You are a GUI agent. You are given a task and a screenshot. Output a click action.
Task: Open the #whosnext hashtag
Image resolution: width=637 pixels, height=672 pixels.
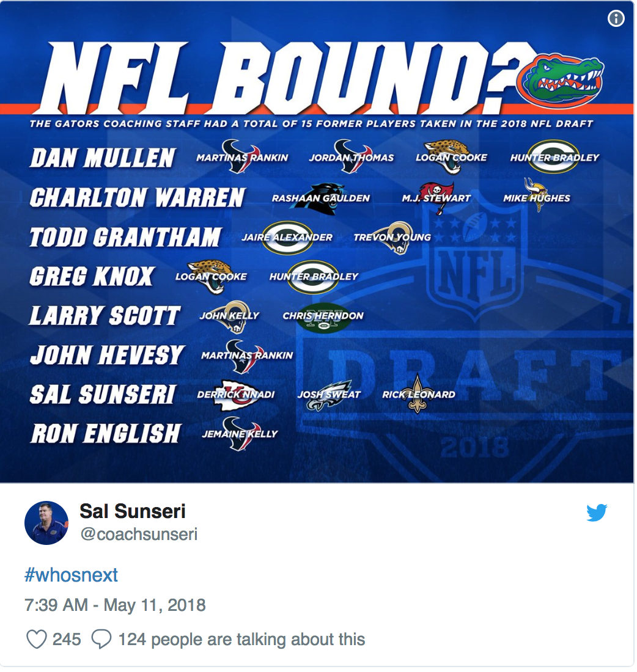[x=71, y=575]
